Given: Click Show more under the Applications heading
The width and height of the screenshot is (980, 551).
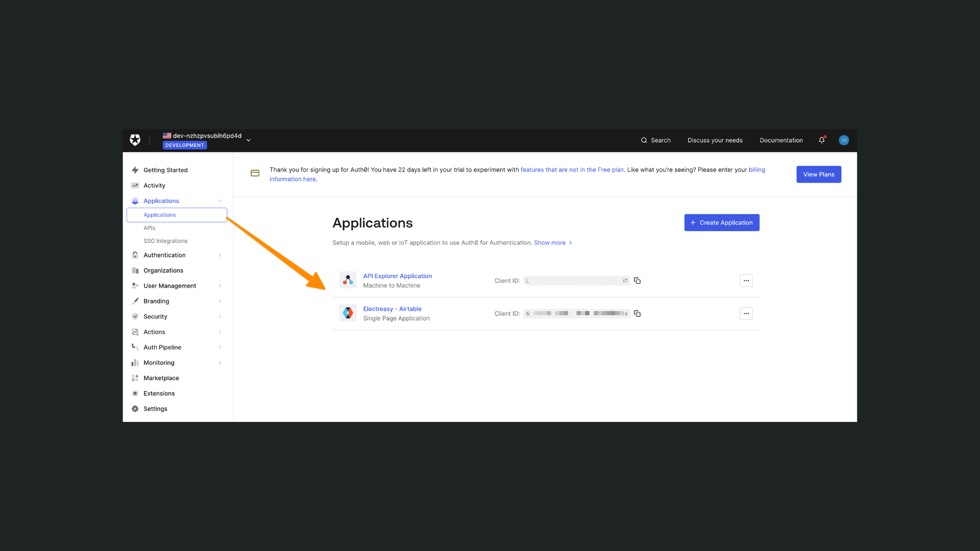Looking at the screenshot, I should pos(550,242).
